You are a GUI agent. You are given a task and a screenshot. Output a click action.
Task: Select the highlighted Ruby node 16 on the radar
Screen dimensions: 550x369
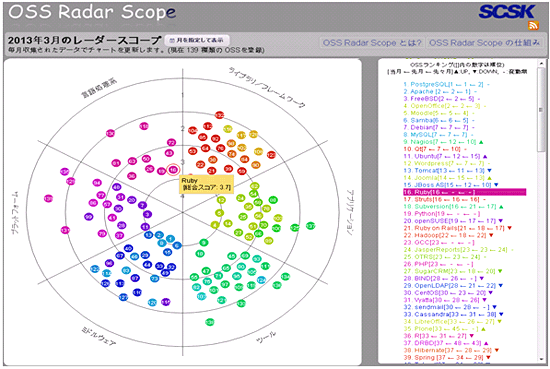(x=173, y=170)
